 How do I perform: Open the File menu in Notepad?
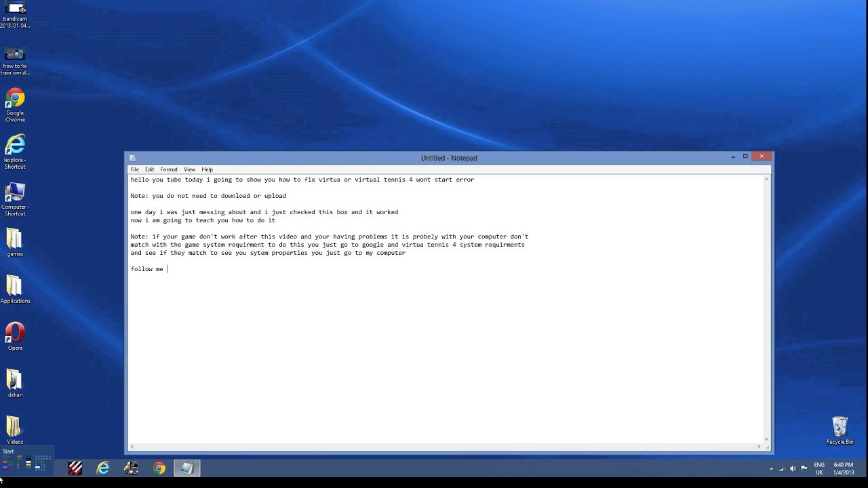pyautogui.click(x=134, y=169)
